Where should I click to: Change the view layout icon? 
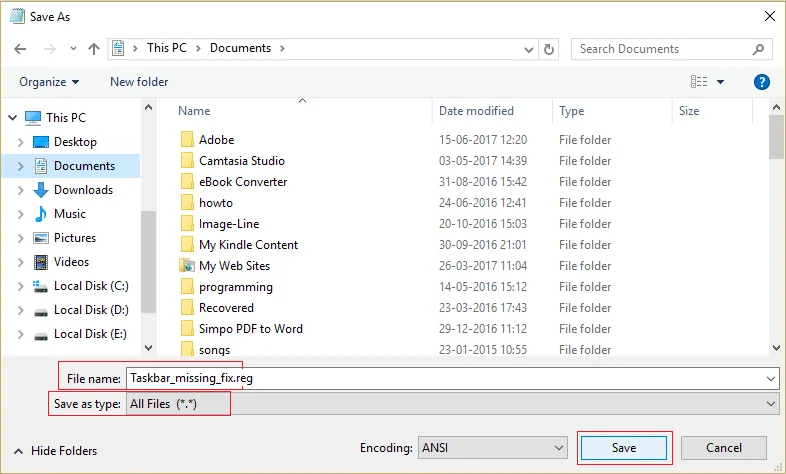(x=699, y=82)
